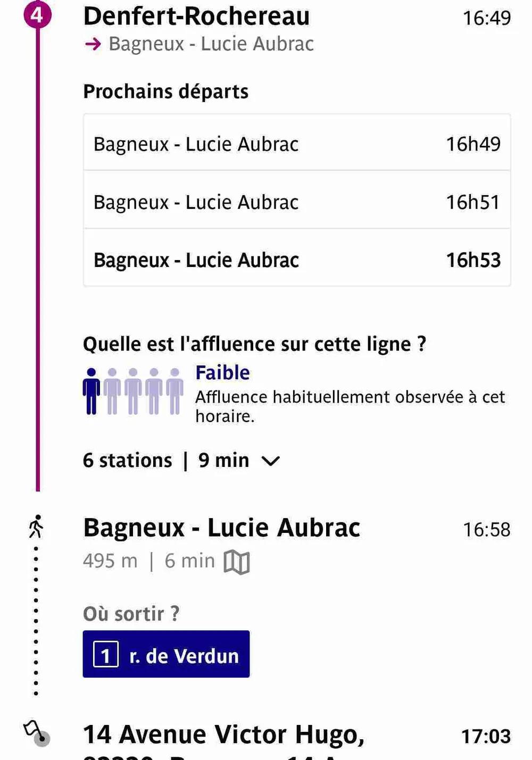Click the line 4 metro badge icon
Image resolution: width=532 pixels, height=760 pixels.
pyautogui.click(x=37, y=14)
